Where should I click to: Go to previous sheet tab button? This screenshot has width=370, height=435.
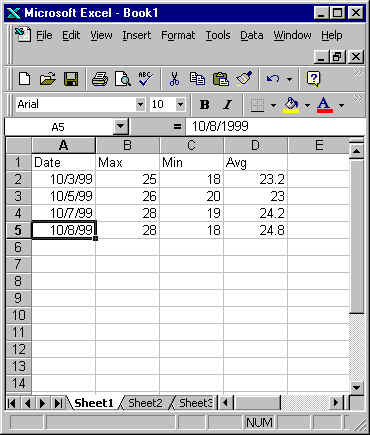[27, 403]
